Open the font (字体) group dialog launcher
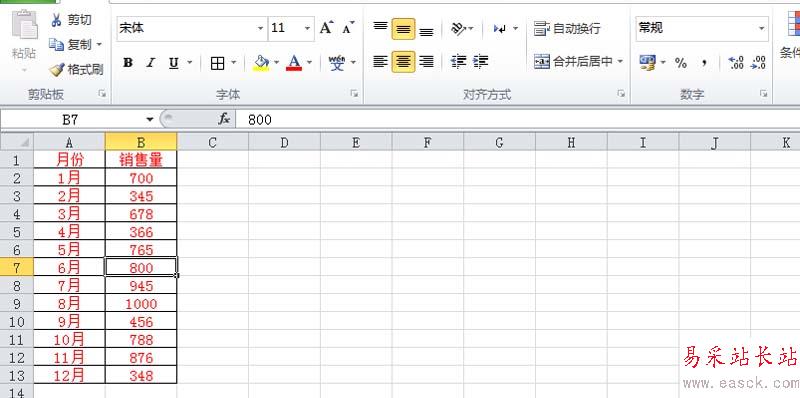 354,94
